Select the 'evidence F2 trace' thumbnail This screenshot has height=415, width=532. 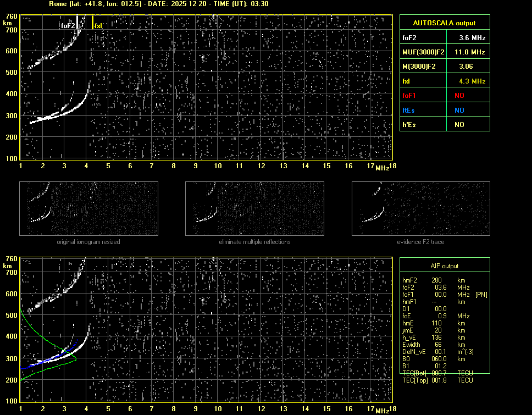pyautogui.click(x=420, y=209)
